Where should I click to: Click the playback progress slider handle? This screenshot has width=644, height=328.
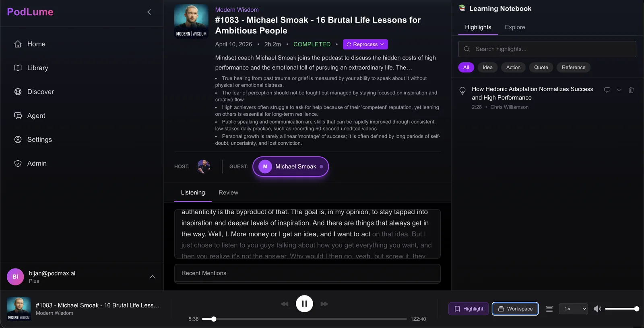214,319
